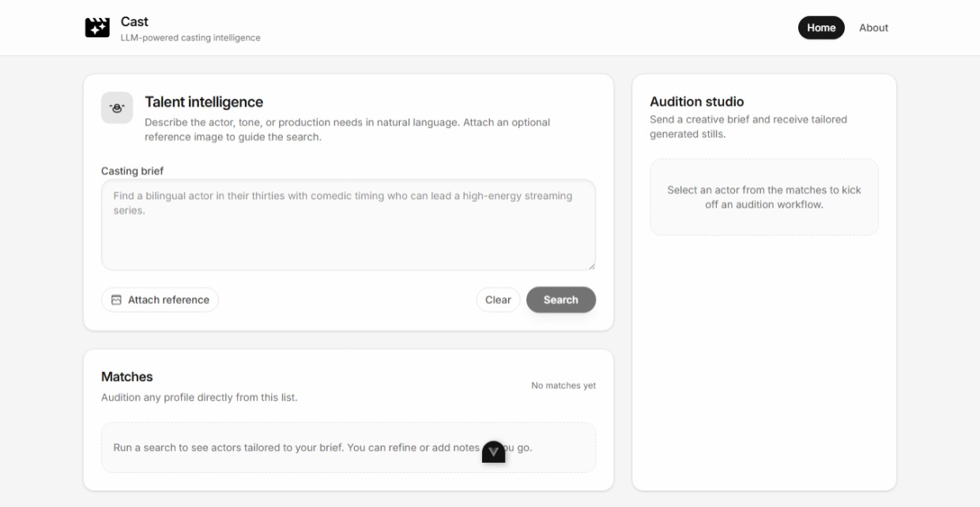Click the Audition studio empty placeholder

tap(763, 197)
